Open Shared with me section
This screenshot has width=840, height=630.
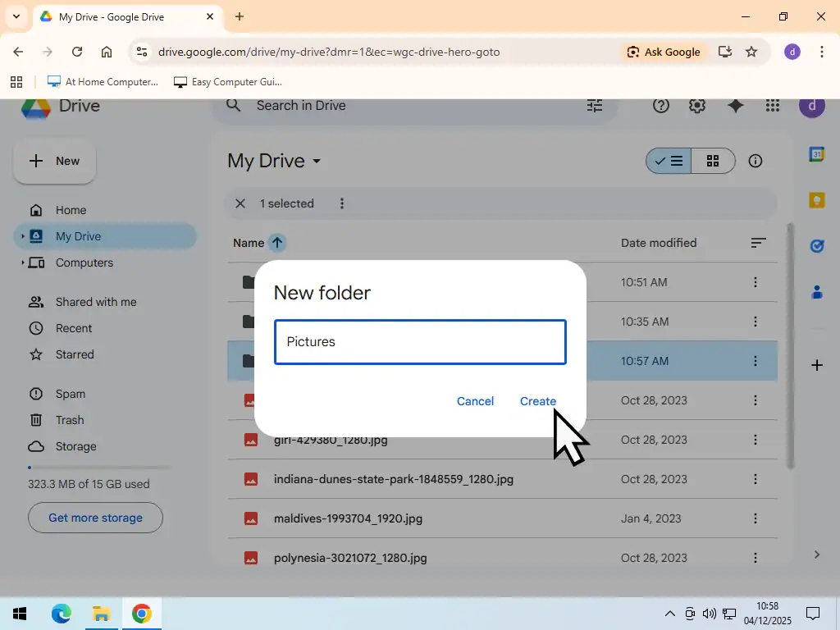coord(95,302)
